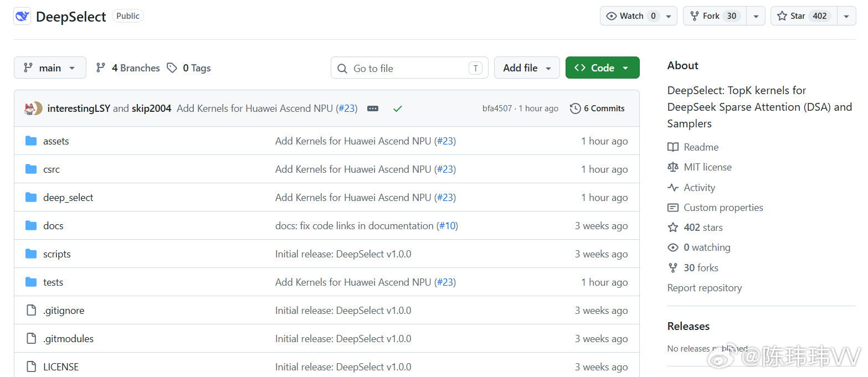This screenshot has width=868, height=377.
Task: Click the fork icon next to 30 forks
Action: 673,268
